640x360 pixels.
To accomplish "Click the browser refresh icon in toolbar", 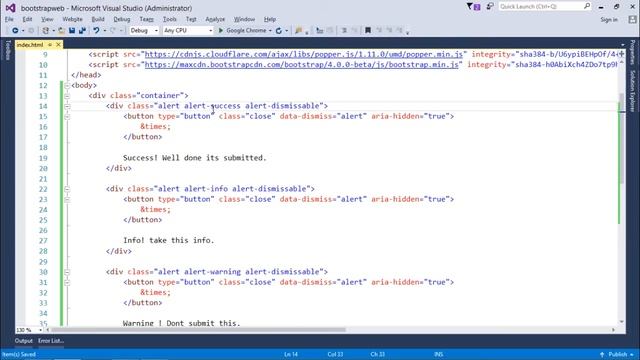I will (279, 31).
